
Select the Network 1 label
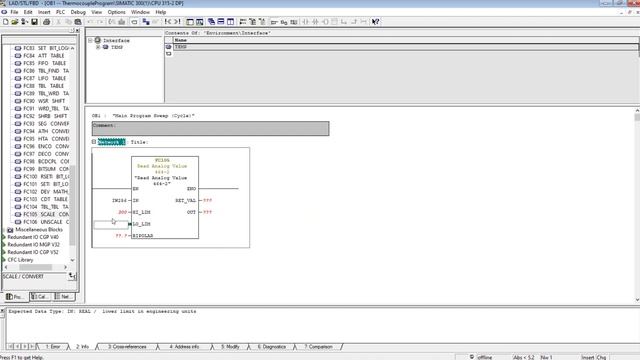point(111,142)
